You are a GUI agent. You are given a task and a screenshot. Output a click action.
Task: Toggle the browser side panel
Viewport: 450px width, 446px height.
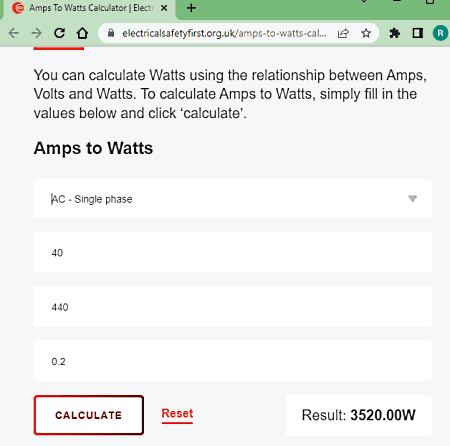click(x=417, y=33)
